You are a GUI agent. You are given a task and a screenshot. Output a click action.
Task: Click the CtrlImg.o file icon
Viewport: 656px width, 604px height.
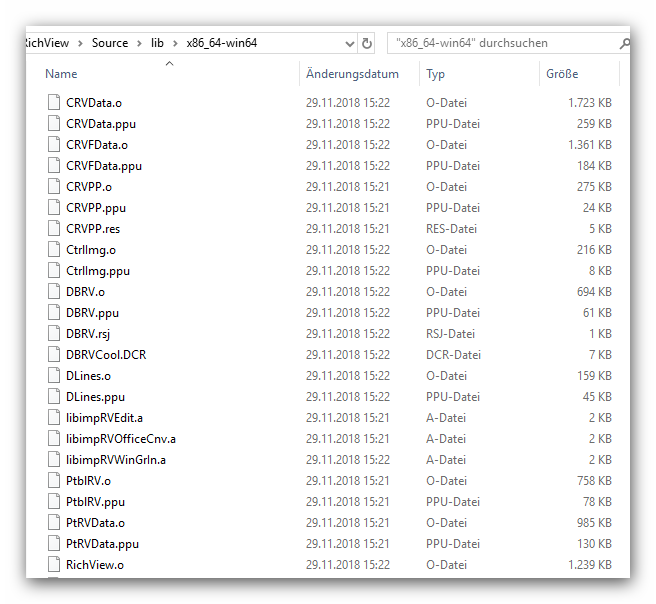pyautogui.click(x=54, y=249)
